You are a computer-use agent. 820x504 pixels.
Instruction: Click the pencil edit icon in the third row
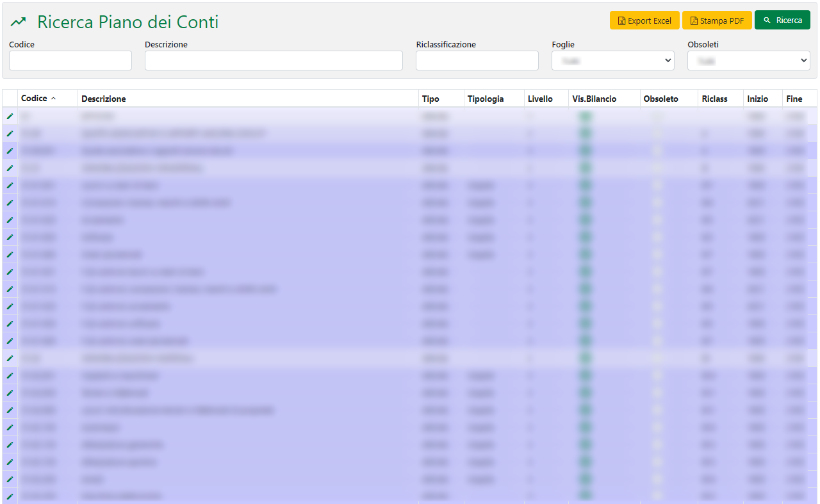coord(10,151)
